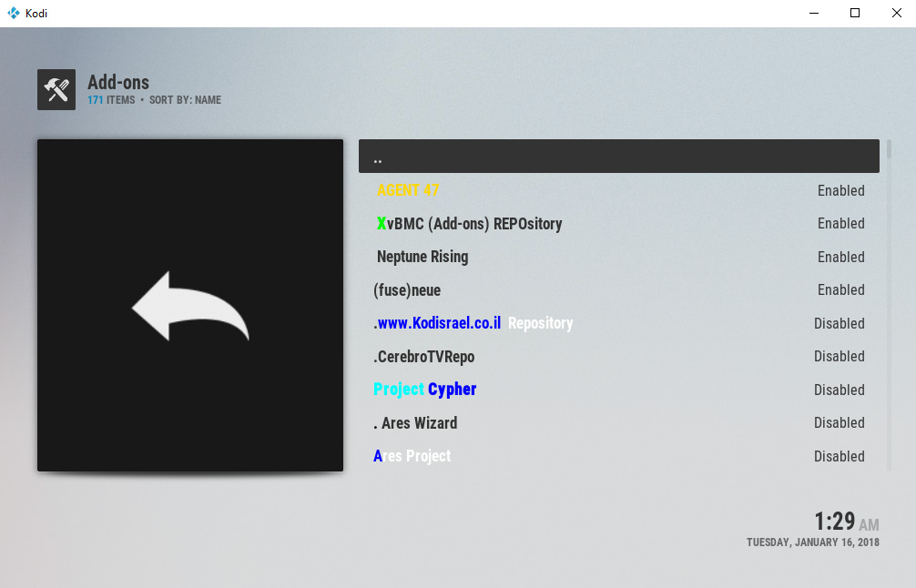Select the (fuse)neue add-on row

[x=618, y=290]
